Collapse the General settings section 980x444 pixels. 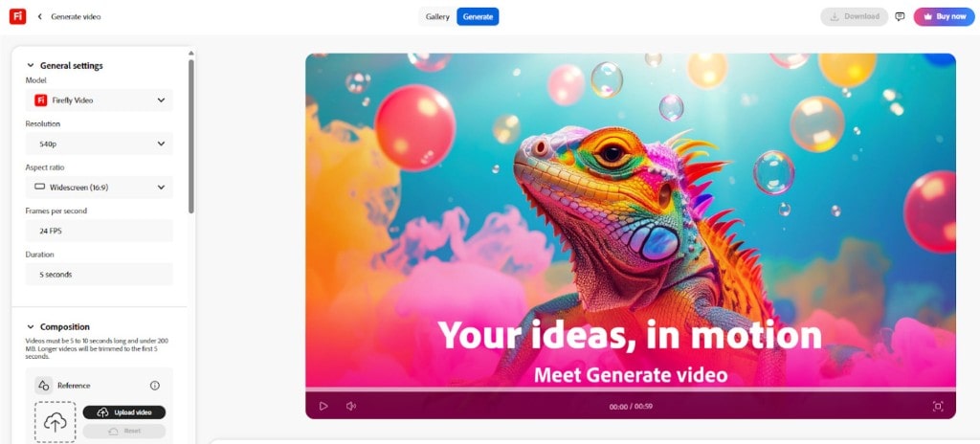(x=30, y=66)
